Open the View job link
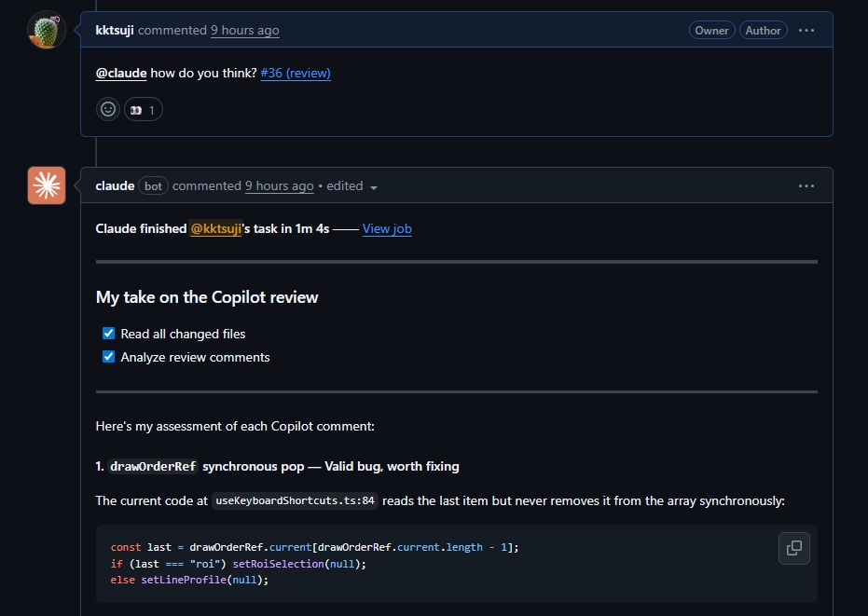This screenshot has width=868, height=616. tap(386, 228)
